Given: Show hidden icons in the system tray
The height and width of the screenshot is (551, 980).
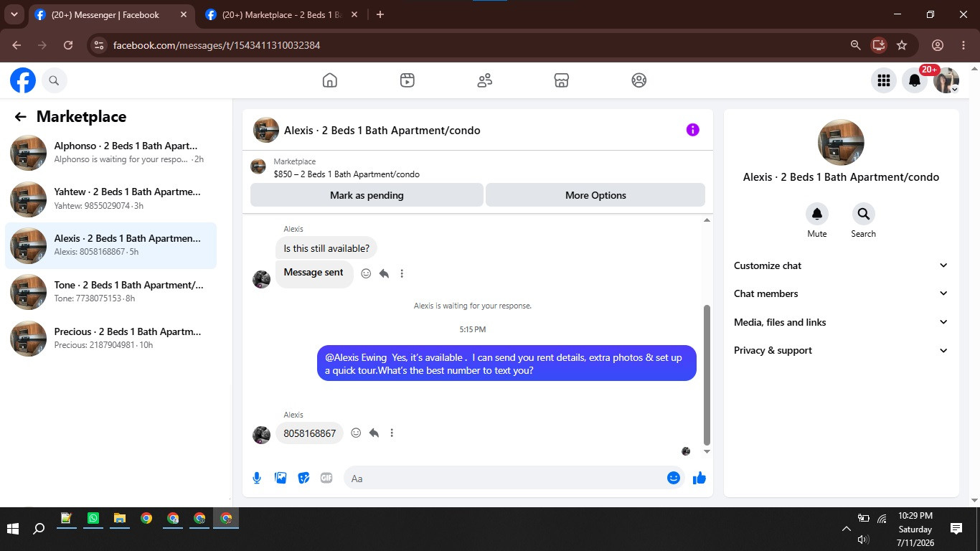Looking at the screenshot, I should click(846, 529).
